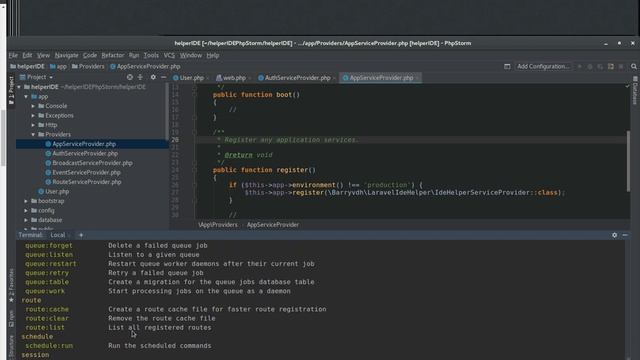Expand the Console folder arrow

(x=33, y=106)
